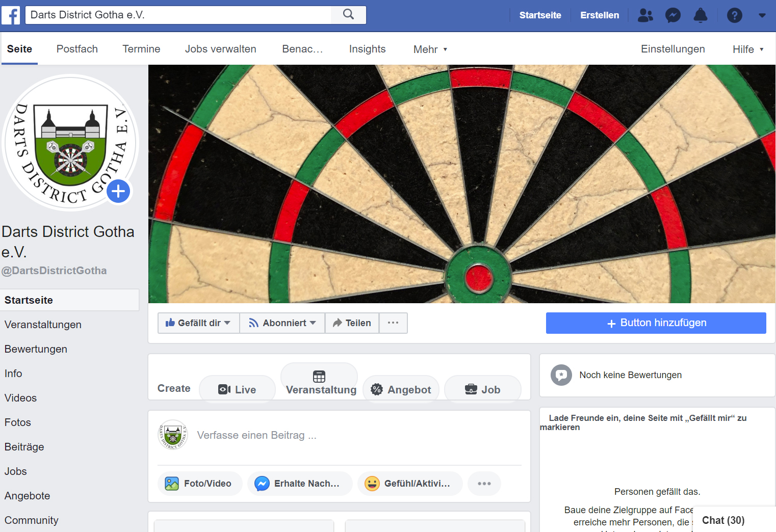Screen dimensions: 776x532
Task: Add Gefühl/Aktivi… to post
Action: pyautogui.click(x=410, y=484)
